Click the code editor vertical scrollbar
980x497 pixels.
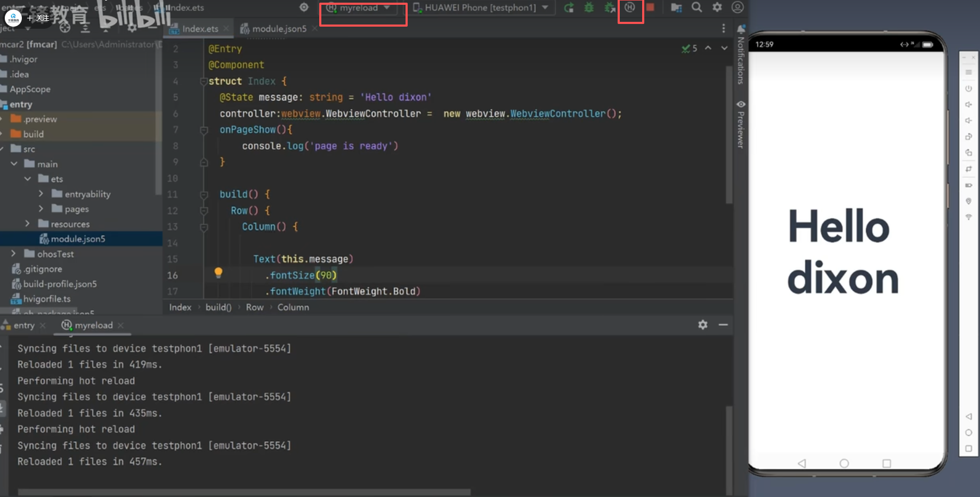tap(728, 134)
